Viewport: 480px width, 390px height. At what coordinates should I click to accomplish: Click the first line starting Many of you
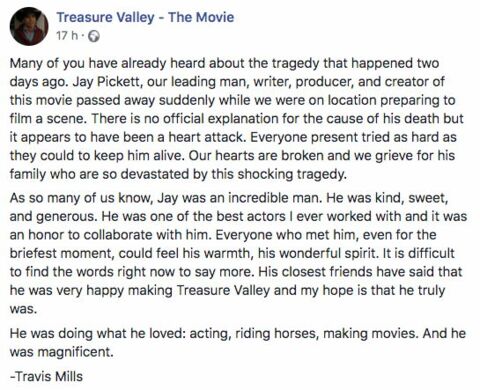tap(224, 63)
